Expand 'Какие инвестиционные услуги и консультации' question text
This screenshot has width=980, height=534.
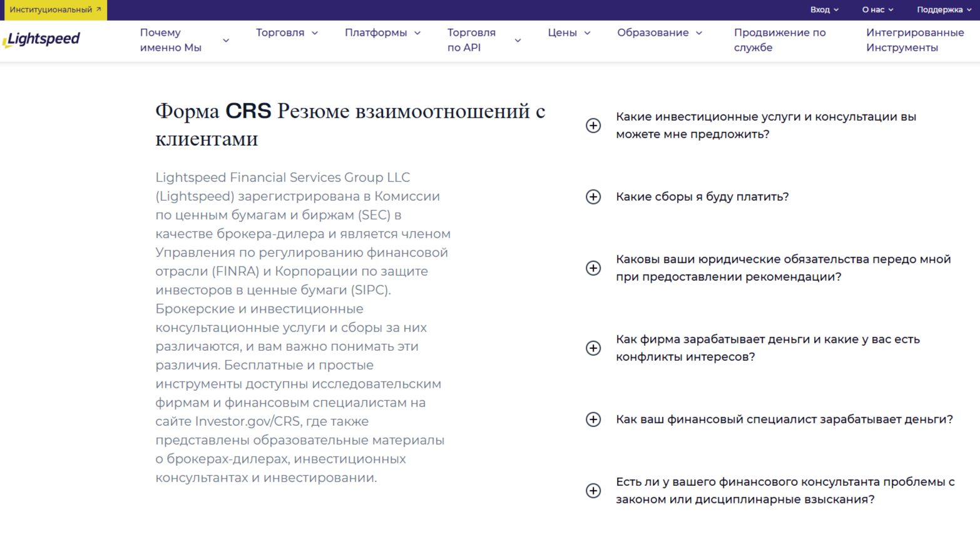click(x=766, y=125)
